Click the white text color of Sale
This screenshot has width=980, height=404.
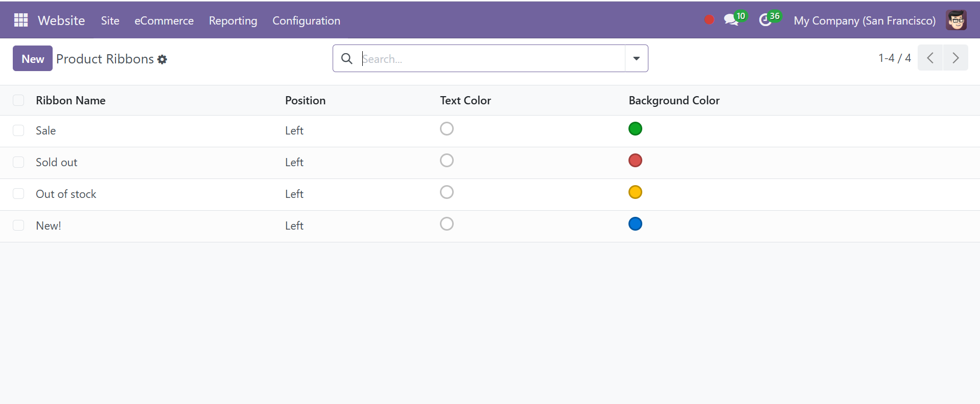point(447,129)
